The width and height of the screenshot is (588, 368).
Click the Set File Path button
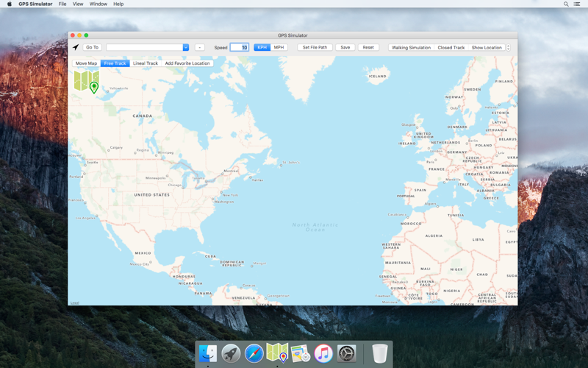[315, 47]
